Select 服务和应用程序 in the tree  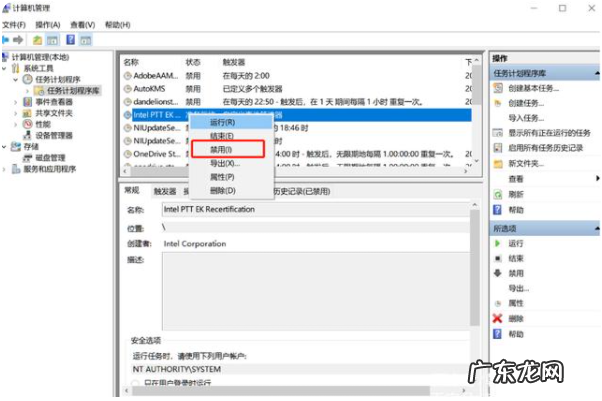50,169
